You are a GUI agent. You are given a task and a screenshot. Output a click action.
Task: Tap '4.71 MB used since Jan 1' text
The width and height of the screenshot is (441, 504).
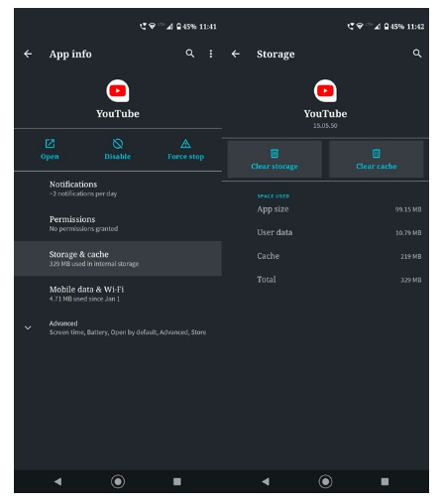pyautogui.click(x=84, y=299)
